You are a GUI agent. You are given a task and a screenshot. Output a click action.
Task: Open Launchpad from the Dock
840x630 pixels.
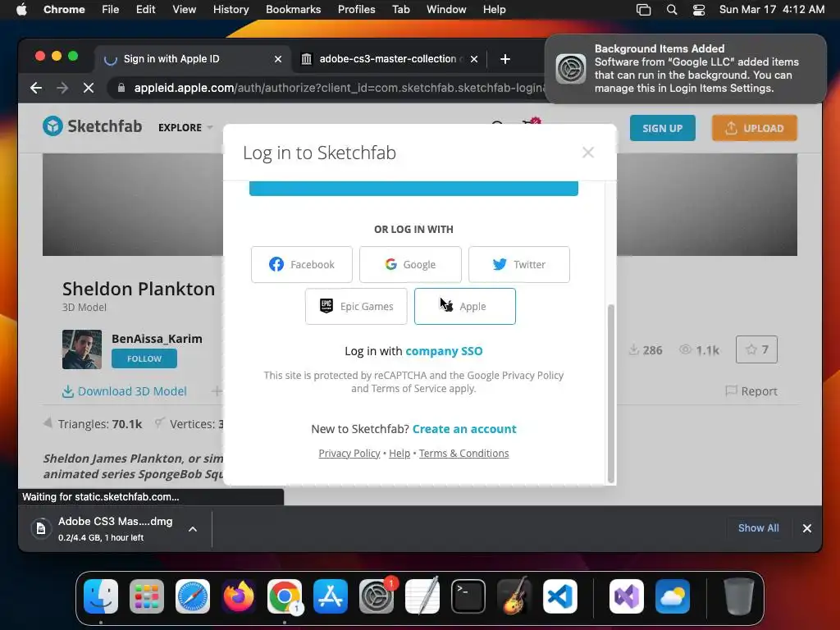point(147,596)
